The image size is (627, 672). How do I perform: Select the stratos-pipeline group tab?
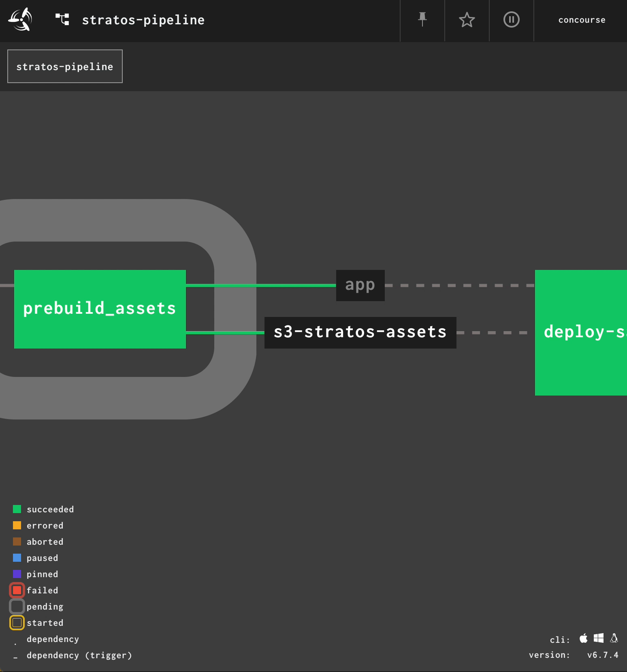[65, 66]
